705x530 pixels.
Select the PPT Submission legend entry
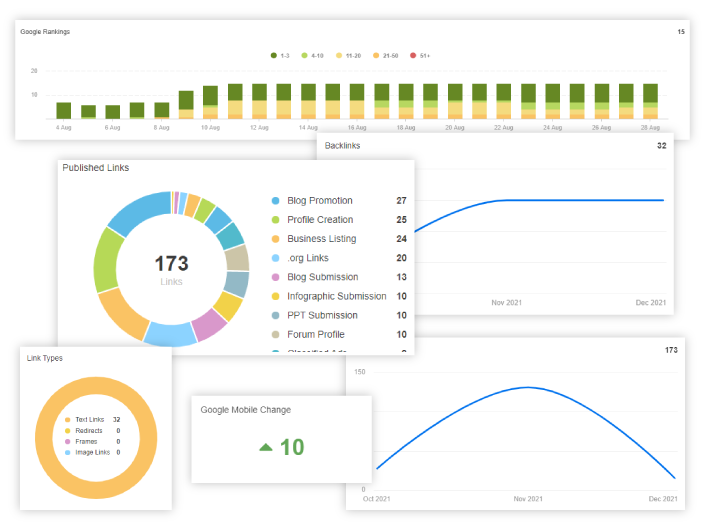point(322,315)
